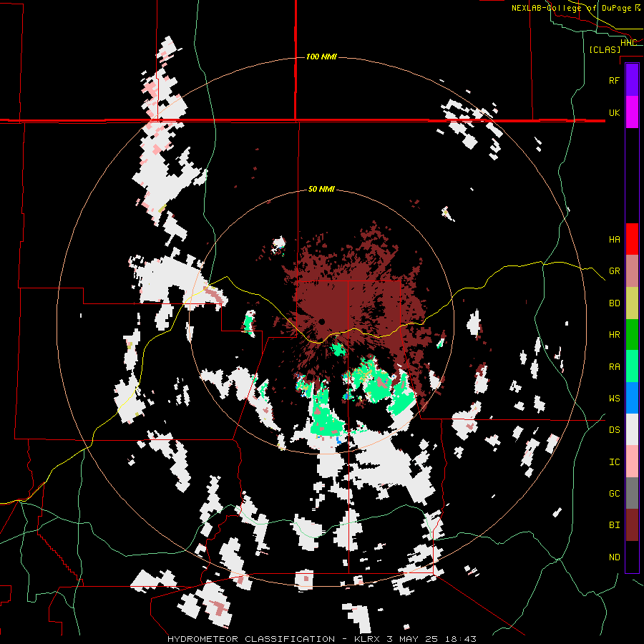644x644 pixels.
Task: Choose the IC pink legend swatch
Action: tap(632, 462)
